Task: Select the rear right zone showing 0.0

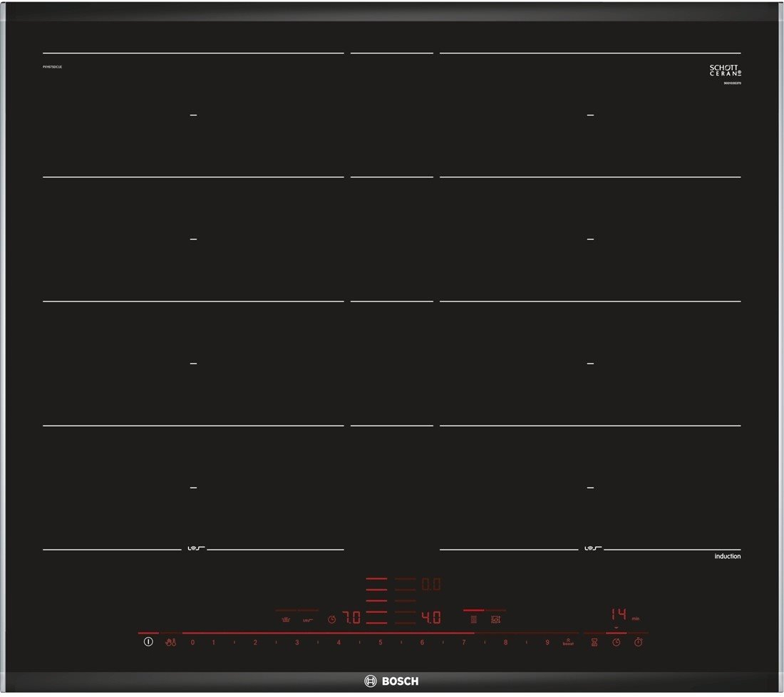Action: coord(431,584)
